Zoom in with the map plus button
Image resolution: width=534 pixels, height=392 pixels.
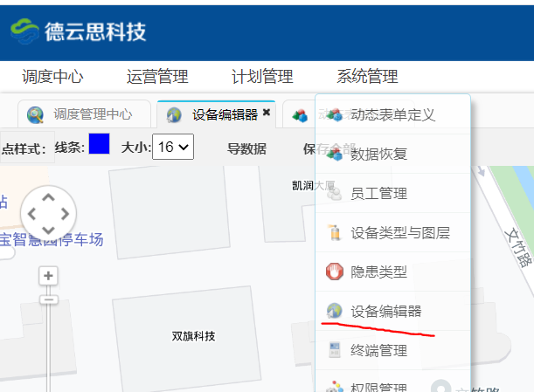[49, 276]
